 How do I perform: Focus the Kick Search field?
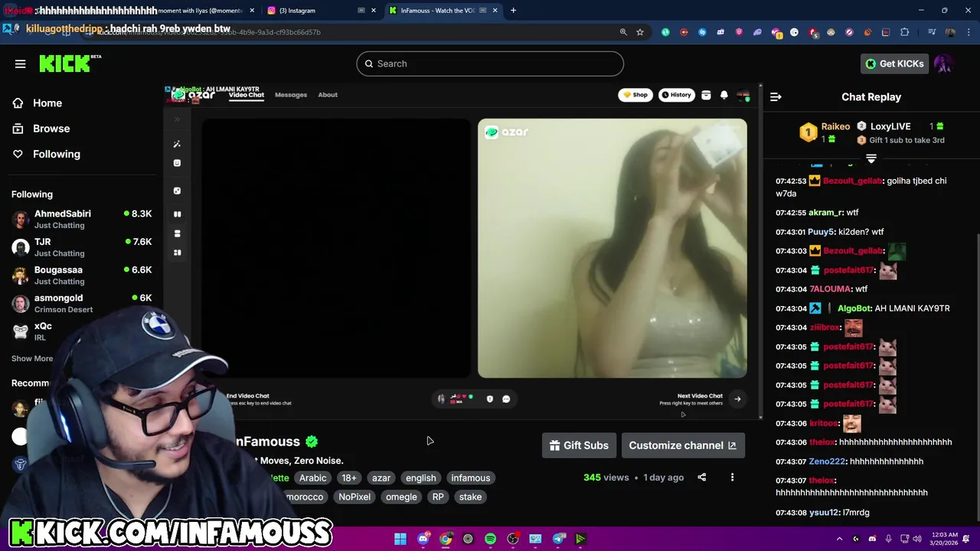(490, 64)
